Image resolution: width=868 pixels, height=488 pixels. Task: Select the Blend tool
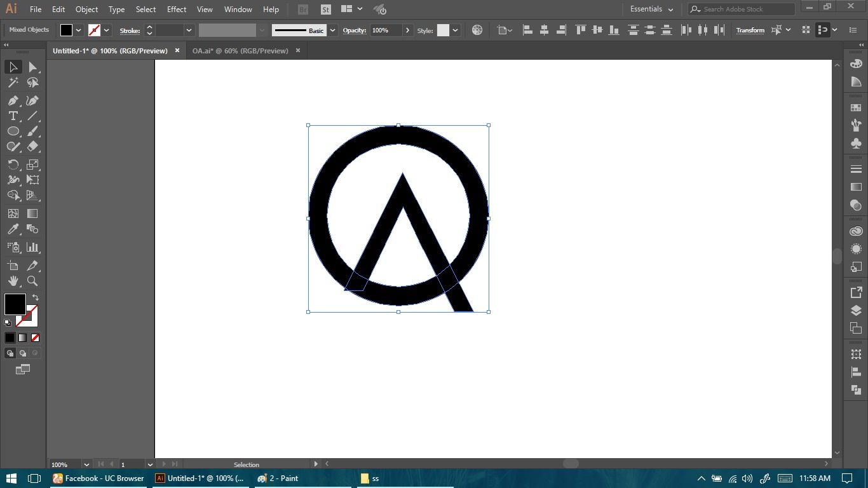click(x=32, y=229)
